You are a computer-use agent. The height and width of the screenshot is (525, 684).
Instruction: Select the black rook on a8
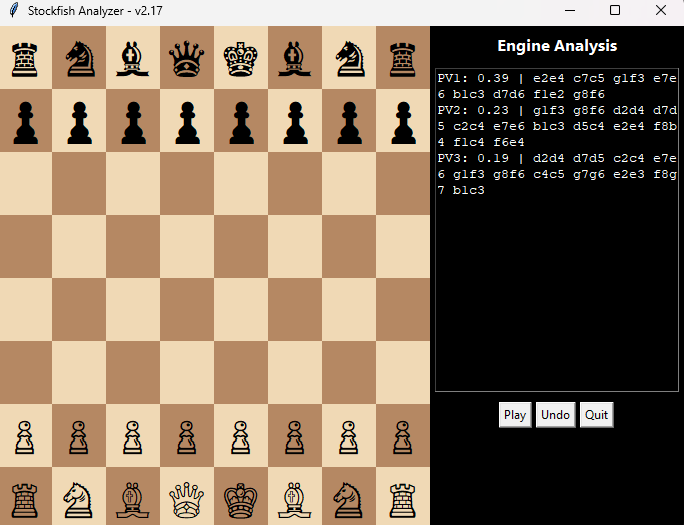(24, 59)
